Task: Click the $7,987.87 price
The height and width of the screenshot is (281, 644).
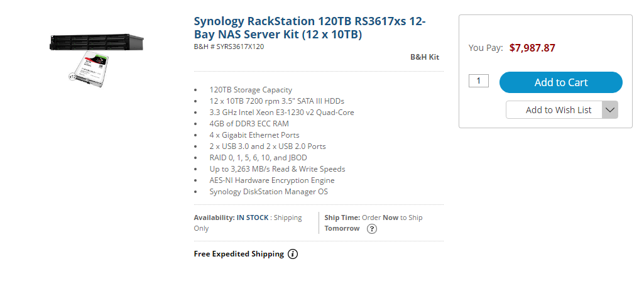Action: coord(532,48)
